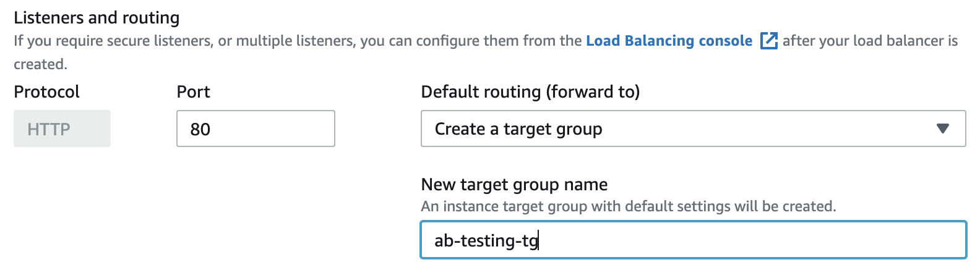Click the disabled HTTP protocol field
Screen dimensions: 980x278
click(x=62, y=128)
